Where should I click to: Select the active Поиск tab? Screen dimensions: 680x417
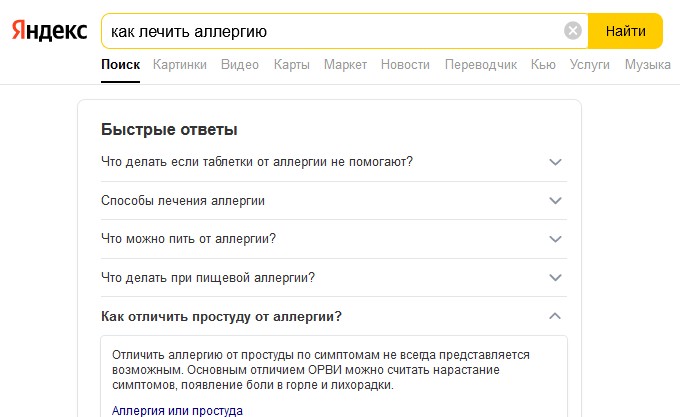[121, 65]
